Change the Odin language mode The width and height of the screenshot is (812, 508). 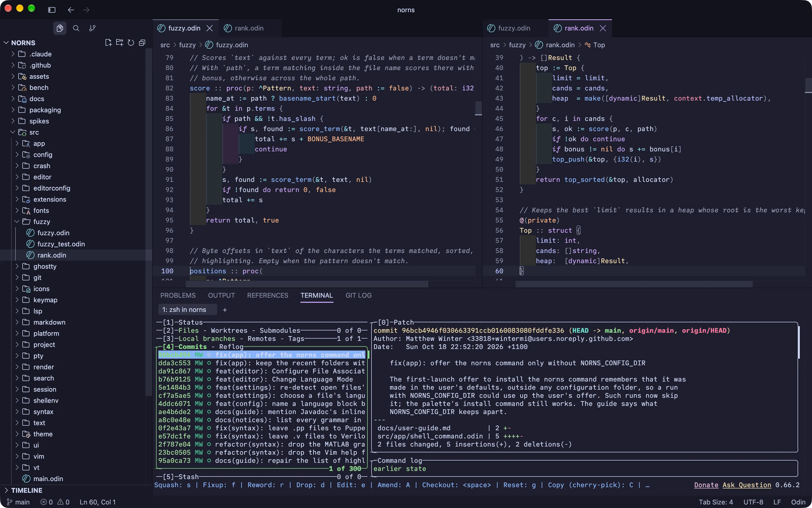coord(798,502)
